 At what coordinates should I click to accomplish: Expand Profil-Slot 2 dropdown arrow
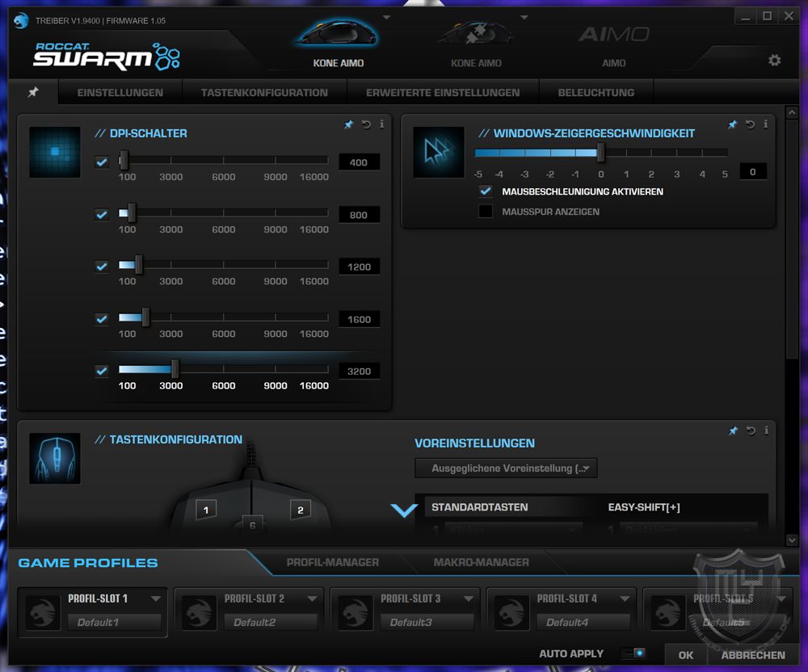click(x=312, y=598)
